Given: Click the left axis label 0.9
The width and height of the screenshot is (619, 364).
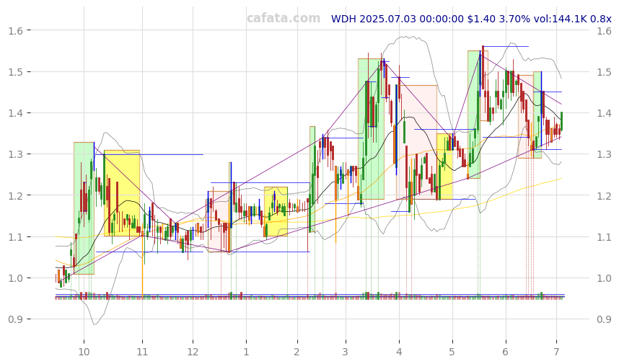Looking at the screenshot, I should point(15,319).
